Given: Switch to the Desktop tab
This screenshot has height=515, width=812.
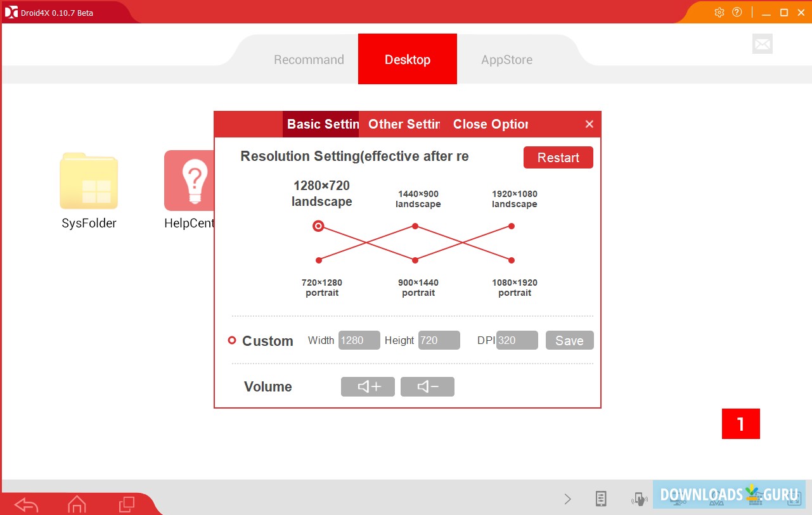Looking at the screenshot, I should [x=408, y=59].
